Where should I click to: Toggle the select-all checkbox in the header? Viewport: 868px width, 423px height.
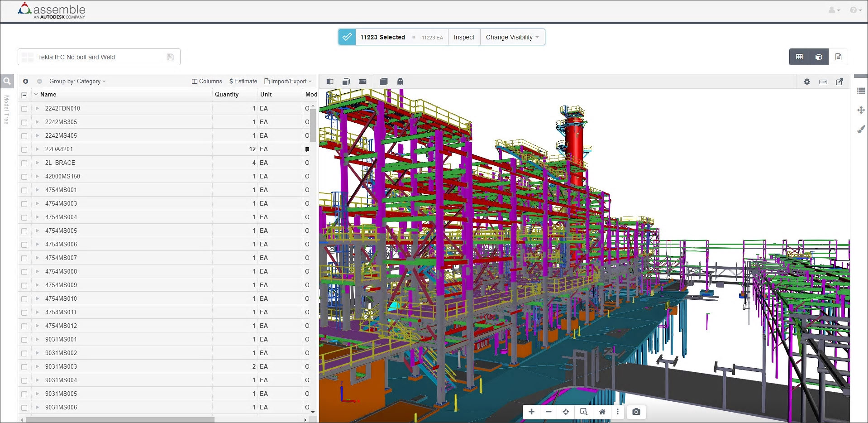[x=24, y=95]
